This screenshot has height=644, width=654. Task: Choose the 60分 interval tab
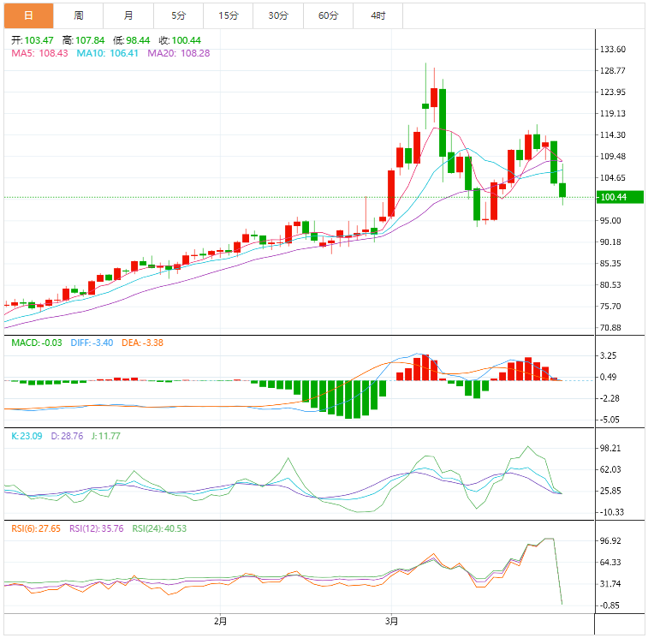328,15
